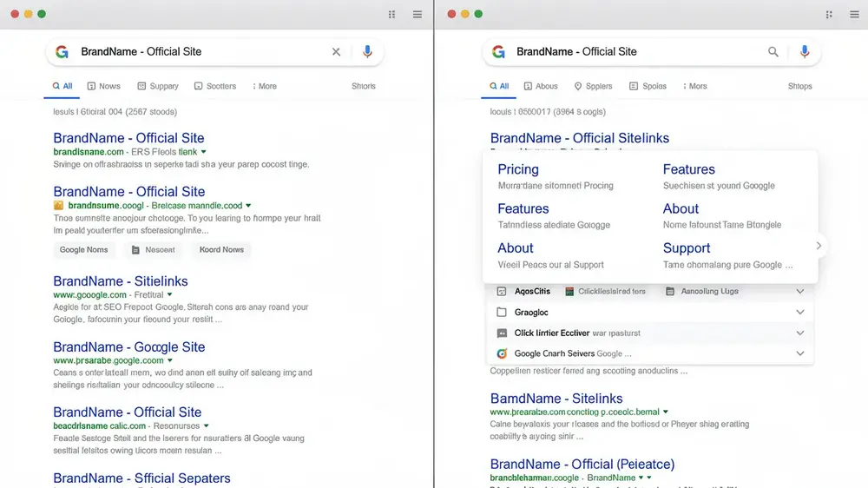Open the BrandName - Google Site result
This screenshot has height=488, width=868.
129,347
